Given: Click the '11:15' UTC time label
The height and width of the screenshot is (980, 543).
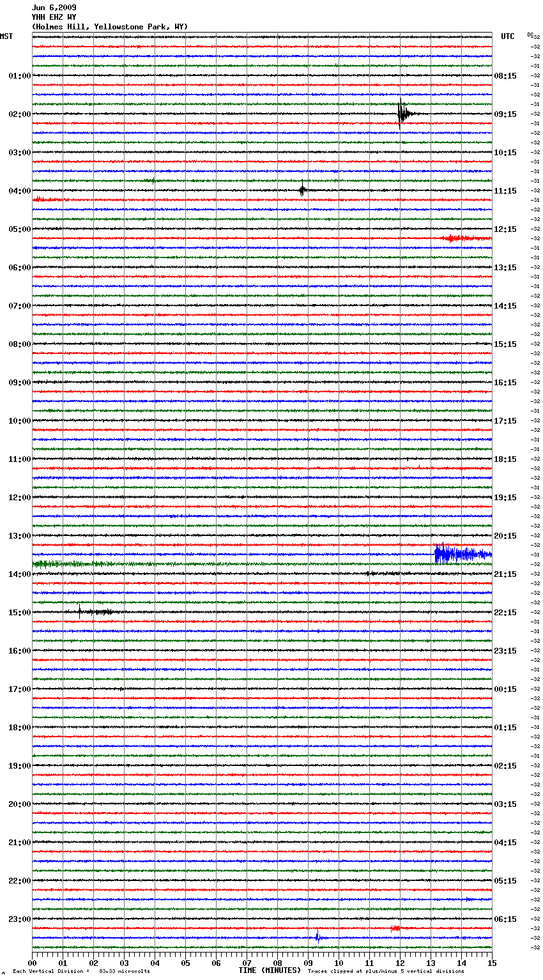Looking at the screenshot, I should [x=505, y=191].
